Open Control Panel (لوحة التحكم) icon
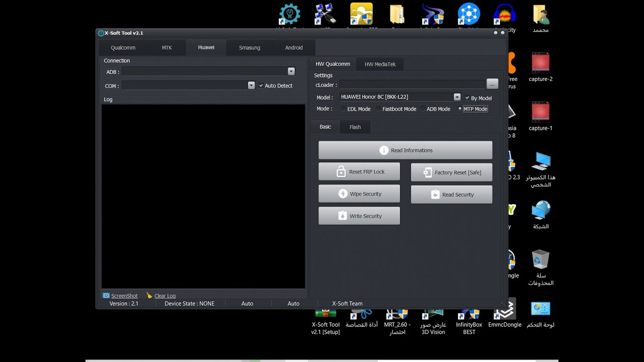 [x=541, y=309]
